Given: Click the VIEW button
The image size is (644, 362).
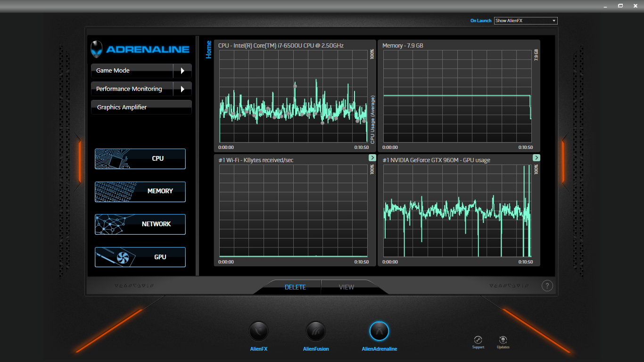Looking at the screenshot, I should click(x=347, y=287).
